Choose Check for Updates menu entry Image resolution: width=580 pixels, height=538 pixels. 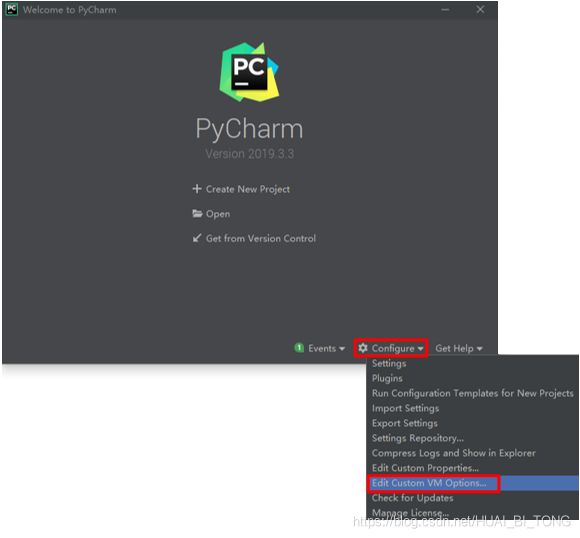(473, 498)
